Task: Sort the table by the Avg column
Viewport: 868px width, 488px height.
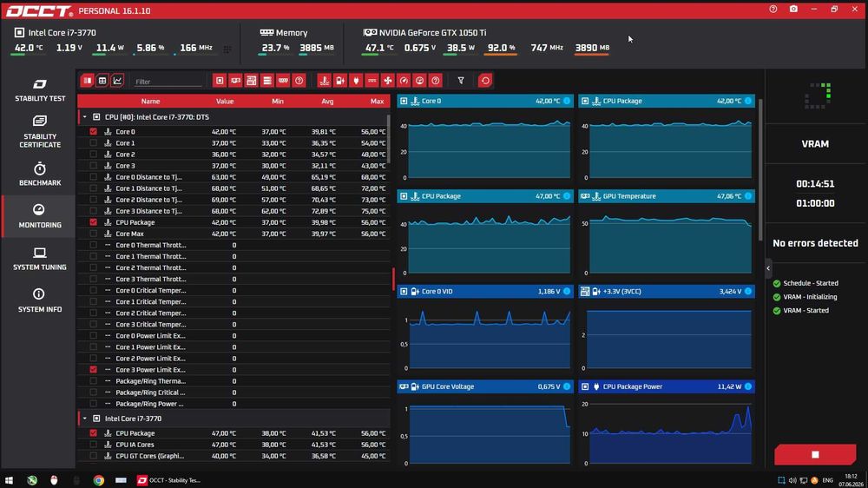Action: coord(327,102)
